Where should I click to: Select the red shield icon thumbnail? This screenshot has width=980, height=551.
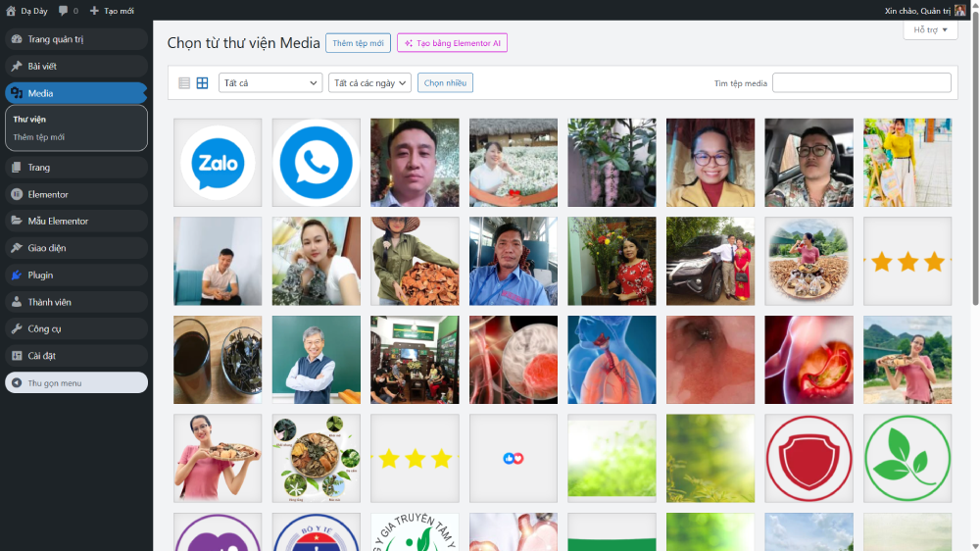pos(808,459)
